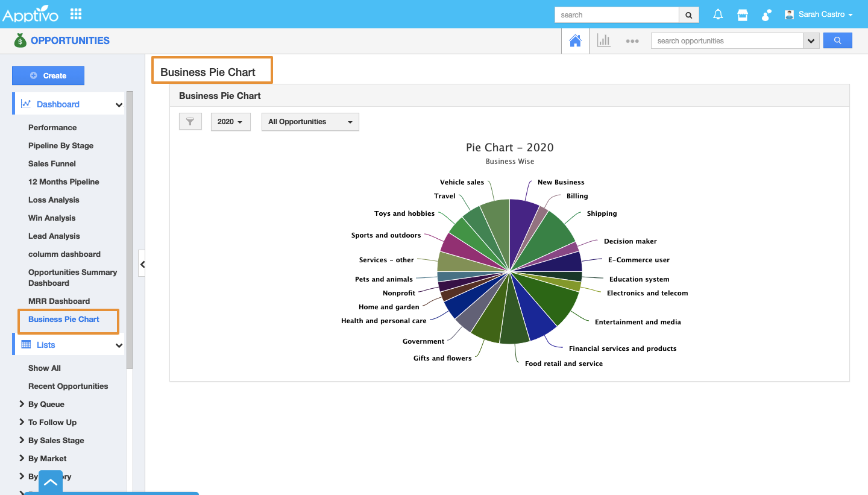
Task: Open the All Opportunities dropdown
Action: point(310,122)
